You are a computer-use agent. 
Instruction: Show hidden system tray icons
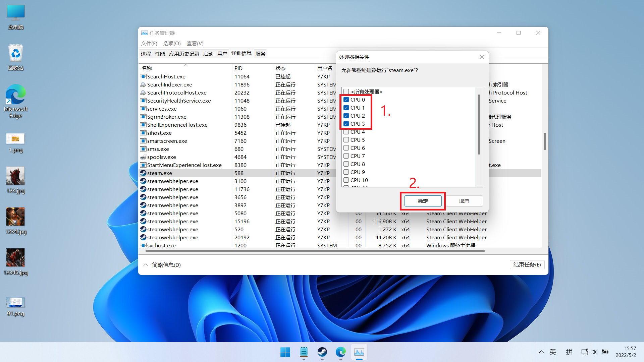[541, 352]
